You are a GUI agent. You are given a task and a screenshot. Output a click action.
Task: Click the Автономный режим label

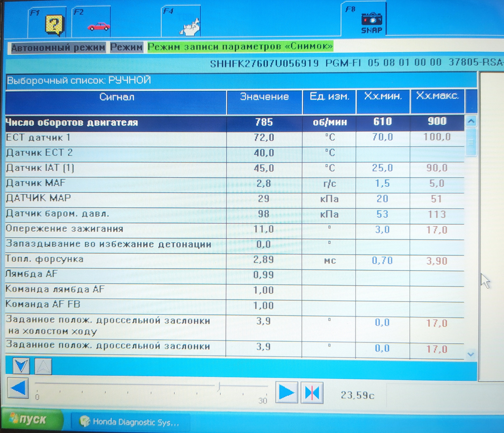(58, 48)
